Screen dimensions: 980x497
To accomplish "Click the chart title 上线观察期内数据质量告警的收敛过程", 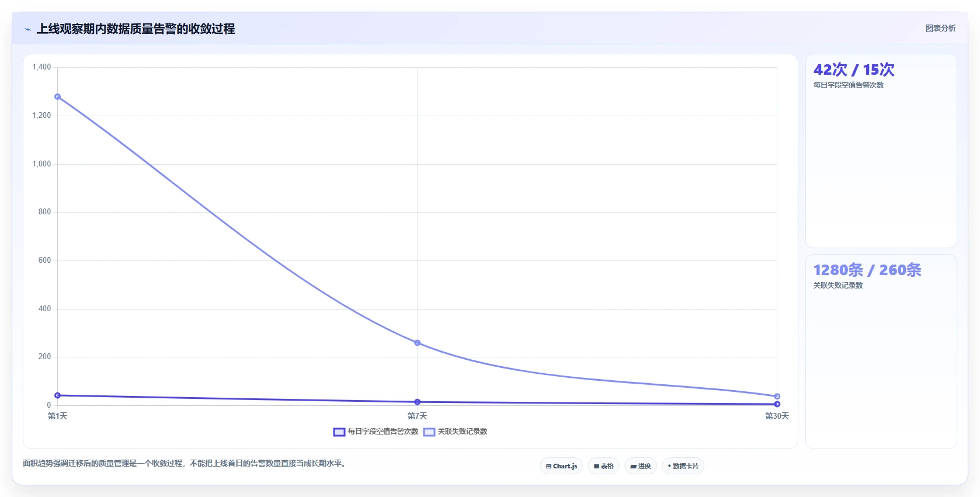I will tap(135, 29).
